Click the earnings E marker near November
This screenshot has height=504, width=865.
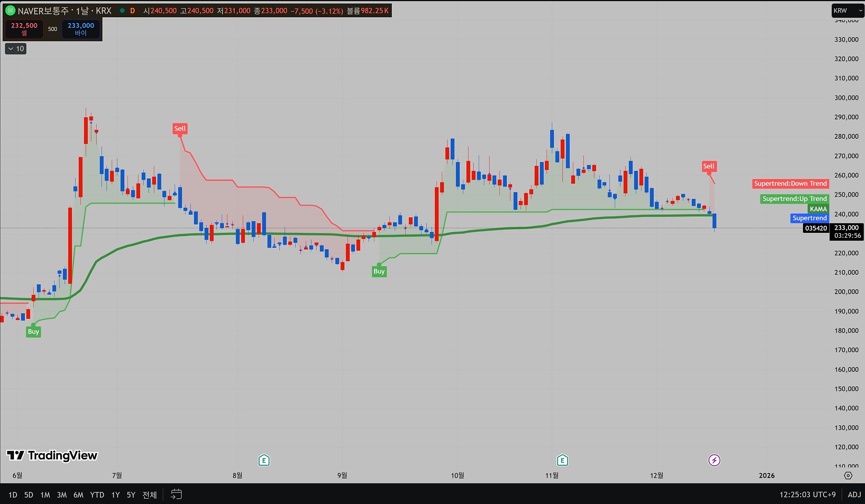click(x=562, y=460)
